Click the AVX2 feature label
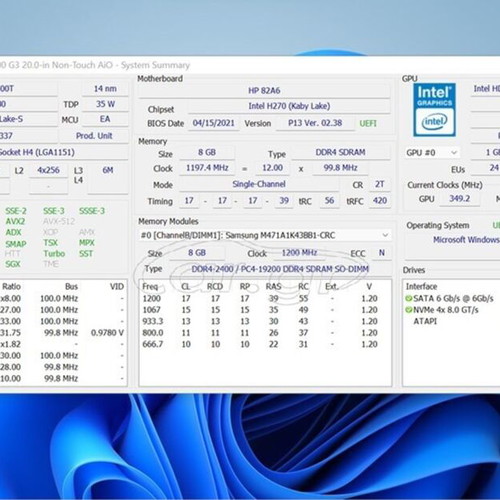This screenshot has width=500, height=500. click(x=15, y=221)
